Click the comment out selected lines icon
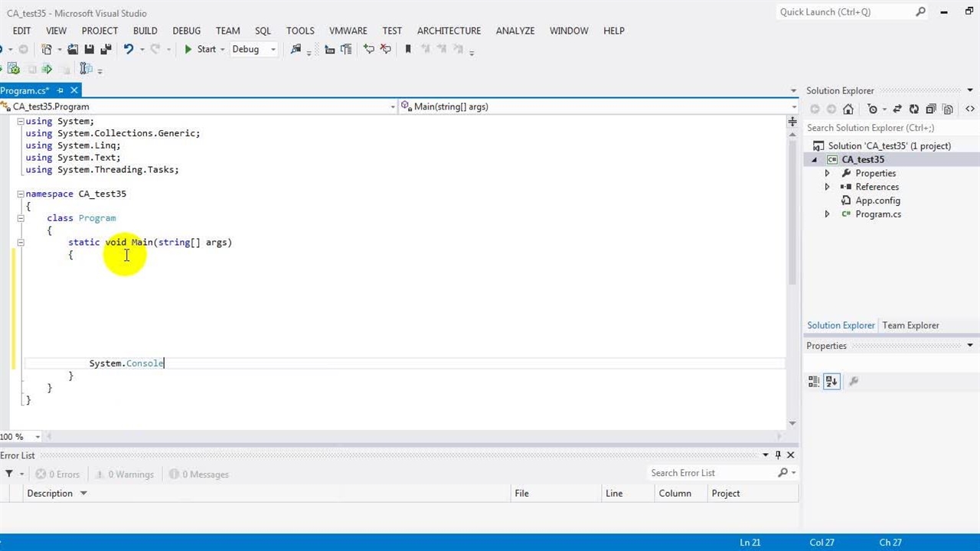Screen dimensions: 980x551 369,49
